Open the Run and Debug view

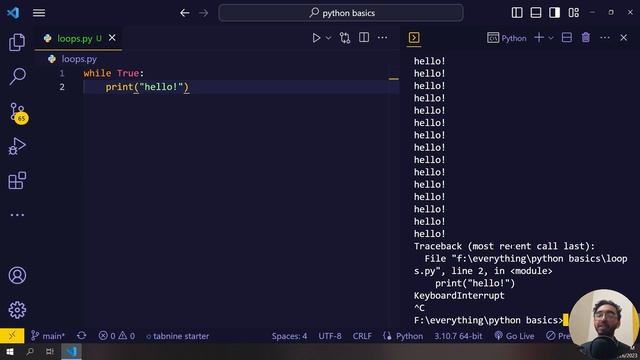[17, 146]
